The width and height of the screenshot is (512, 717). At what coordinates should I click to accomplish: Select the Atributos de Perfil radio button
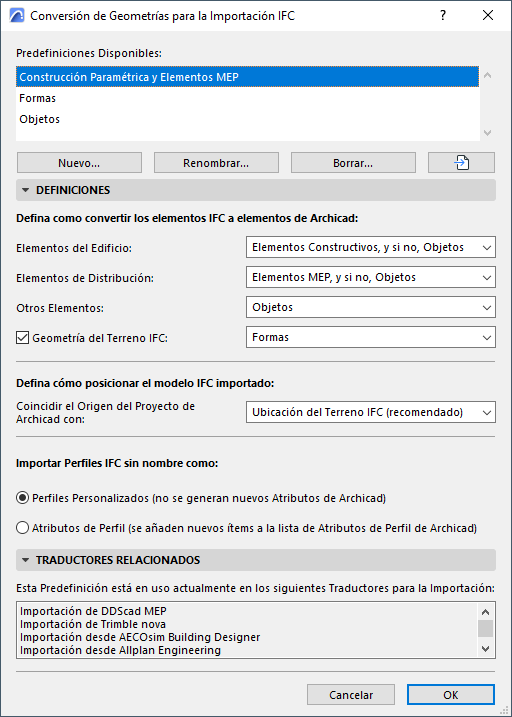click(x=22, y=528)
